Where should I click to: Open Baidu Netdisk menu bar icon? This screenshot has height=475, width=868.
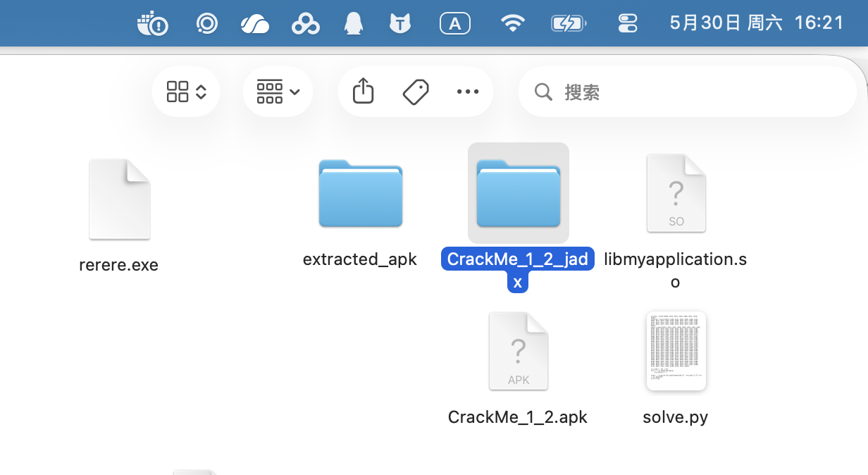point(306,24)
